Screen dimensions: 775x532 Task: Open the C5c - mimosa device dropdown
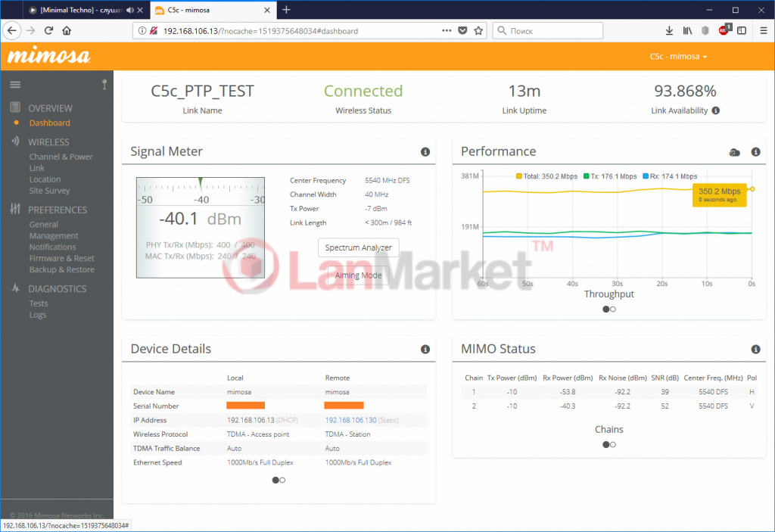tap(678, 56)
